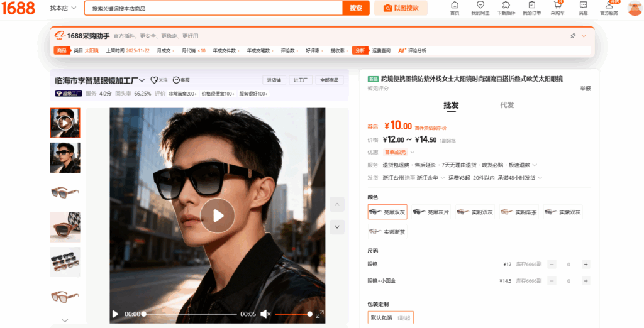Expand the 找本店 search scope dropdown

[x=64, y=8]
